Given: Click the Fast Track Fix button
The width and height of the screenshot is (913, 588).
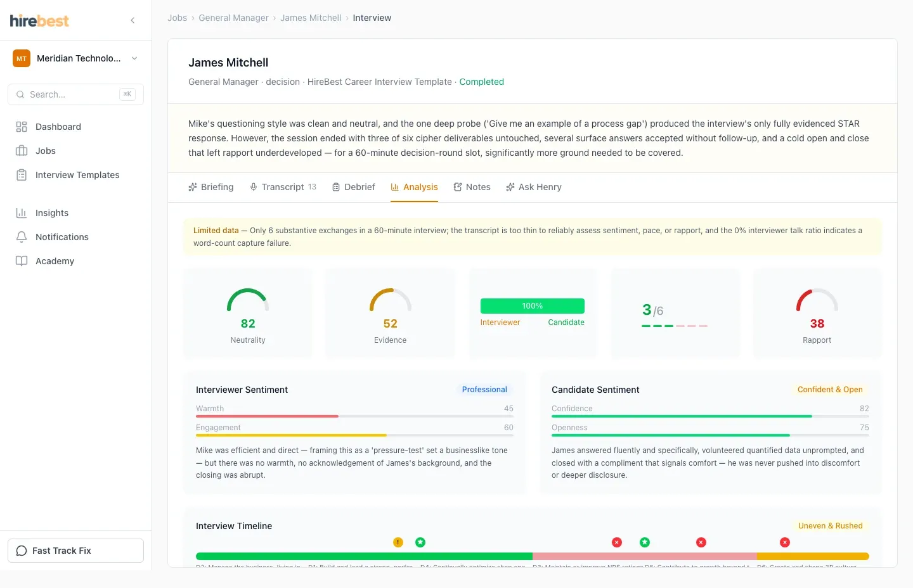Looking at the screenshot, I should [x=75, y=551].
